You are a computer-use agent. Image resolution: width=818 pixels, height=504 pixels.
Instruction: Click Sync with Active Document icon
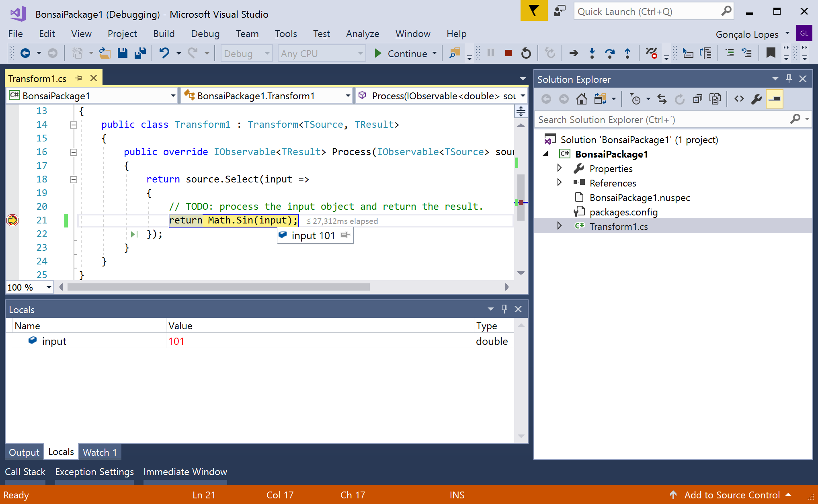[x=662, y=99]
